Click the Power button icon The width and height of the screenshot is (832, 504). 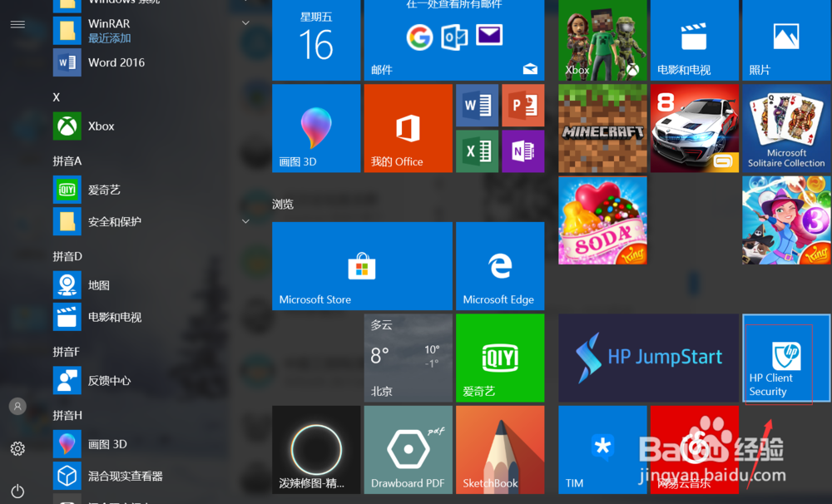coord(17,492)
